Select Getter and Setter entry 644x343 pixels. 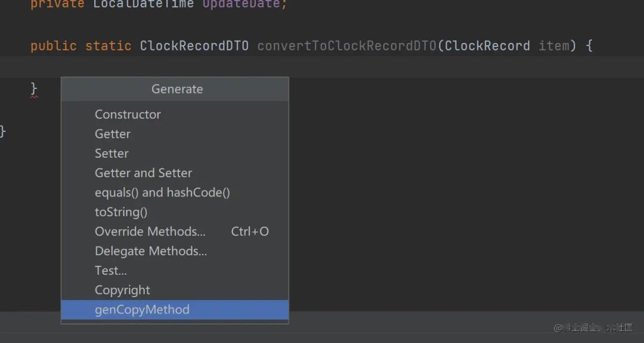coord(143,173)
